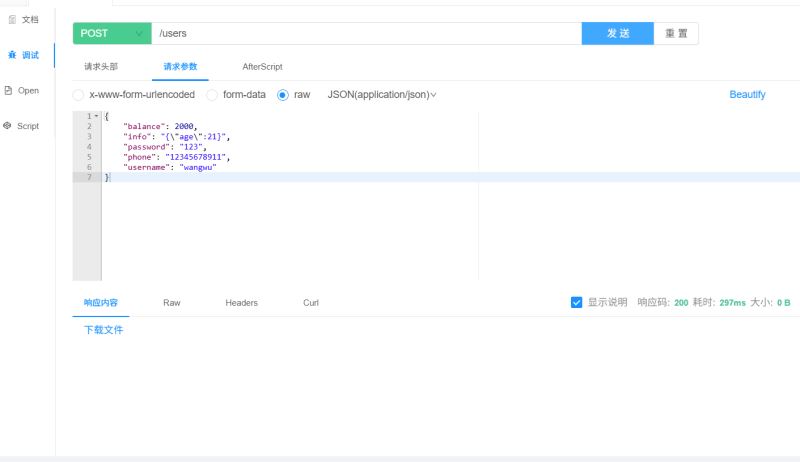Click the 下载文件 download link
This screenshot has width=800, height=462.
(x=104, y=330)
